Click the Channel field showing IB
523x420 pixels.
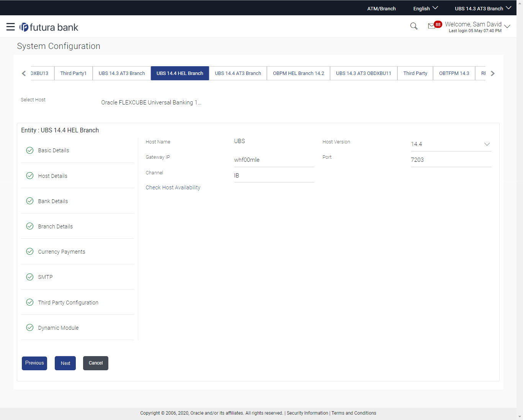point(274,176)
